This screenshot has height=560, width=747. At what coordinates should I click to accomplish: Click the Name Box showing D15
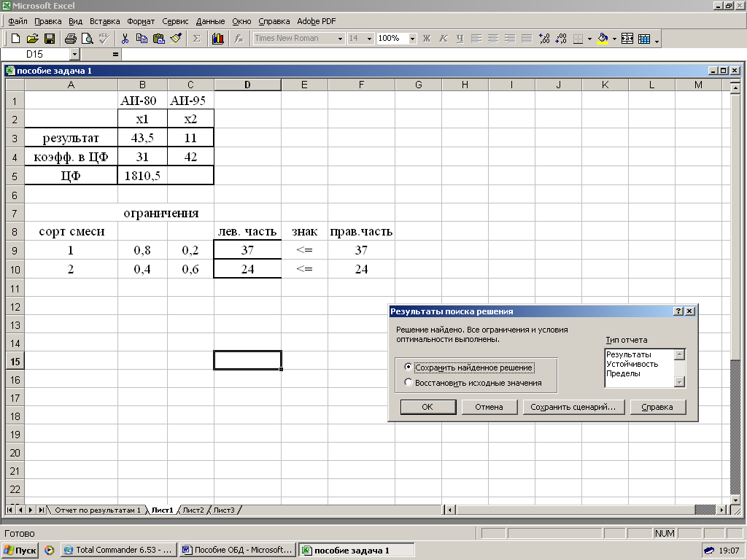[35, 54]
